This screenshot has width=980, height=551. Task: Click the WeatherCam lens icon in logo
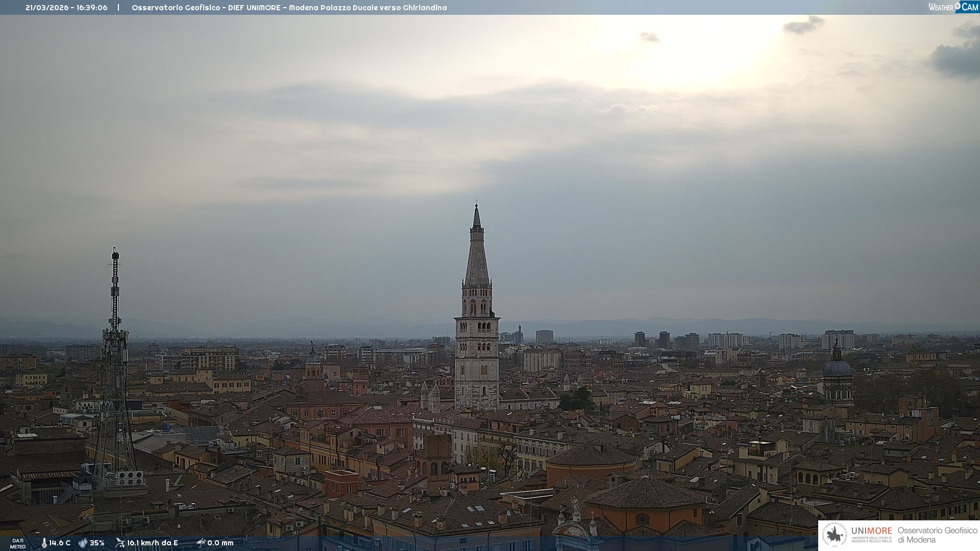tap(958, 6)
